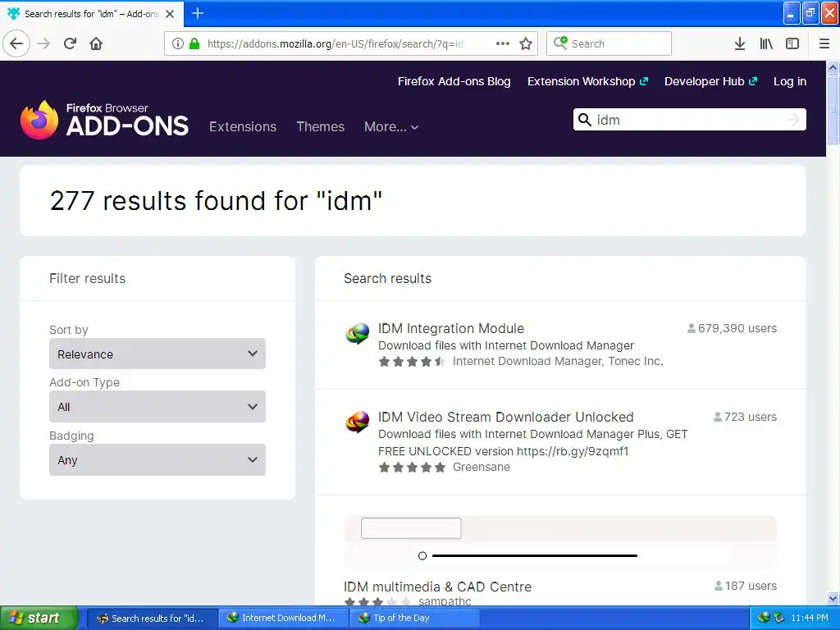Viewport: 840px width, 630px height.
Task: Click the page vertical scrollbar thumb
Action: [833, 109]
